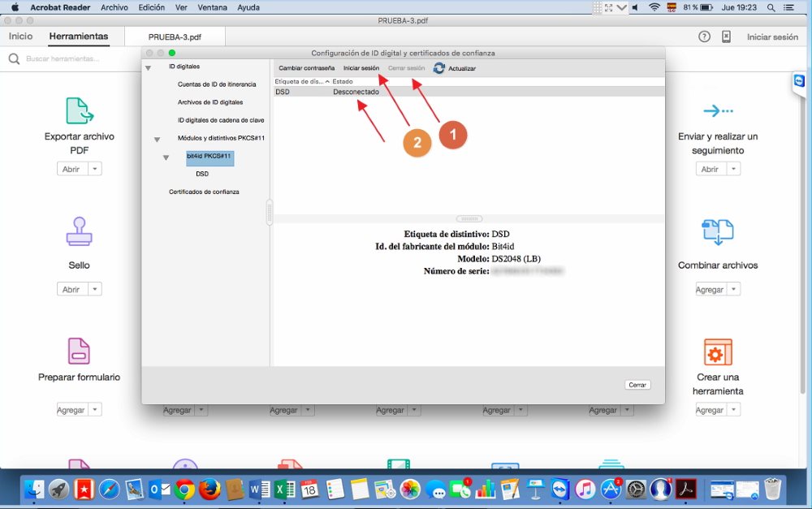Open Launchpad rocket in the dock
Image resolution: width=812 pixels, height=509 pixels.
(x=59, y=489)
